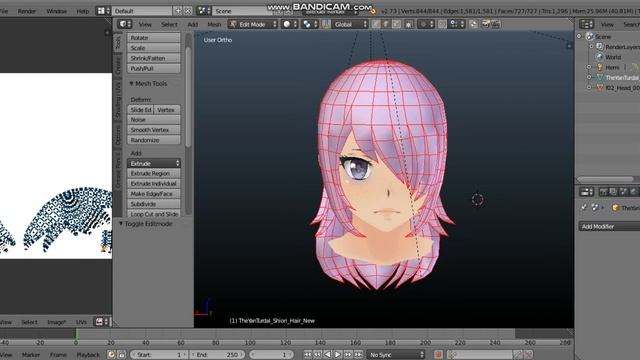This screenshot has width=640, height=360.
Task: Click the Push/Pull button
Action: (x=154, y=69)
